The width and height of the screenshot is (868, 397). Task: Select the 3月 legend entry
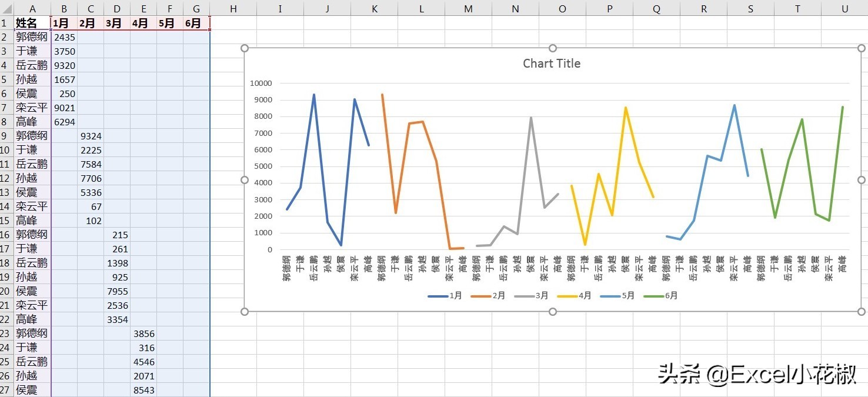coord(531,296)
